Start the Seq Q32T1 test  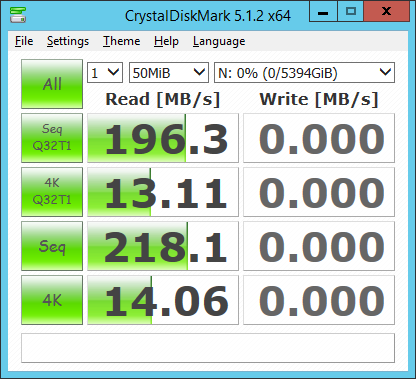point(52,138)
